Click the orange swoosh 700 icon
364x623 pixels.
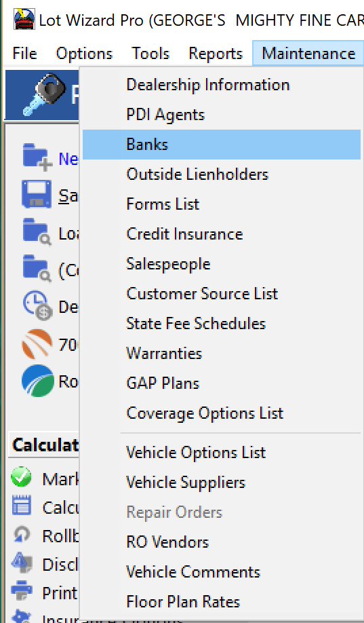pos(37,343)
